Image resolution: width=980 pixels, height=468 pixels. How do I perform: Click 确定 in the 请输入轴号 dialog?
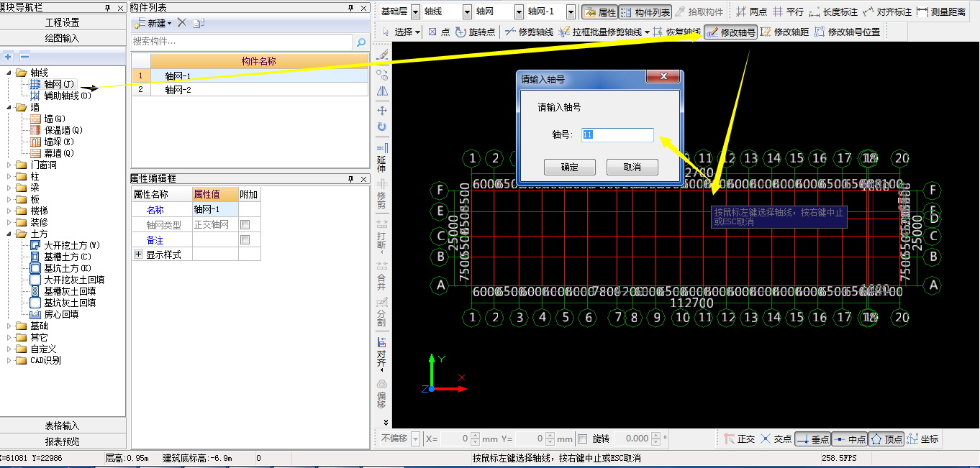pos(569,167)
